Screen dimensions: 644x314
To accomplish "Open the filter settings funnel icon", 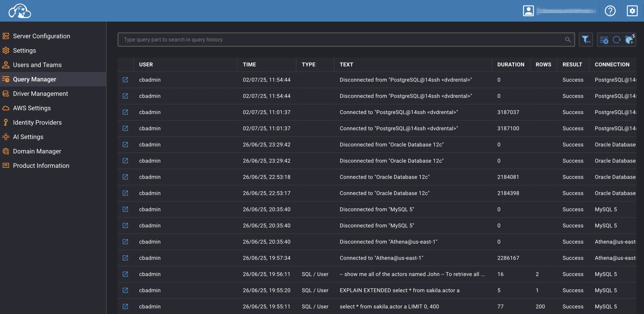I will coord(586,40).
